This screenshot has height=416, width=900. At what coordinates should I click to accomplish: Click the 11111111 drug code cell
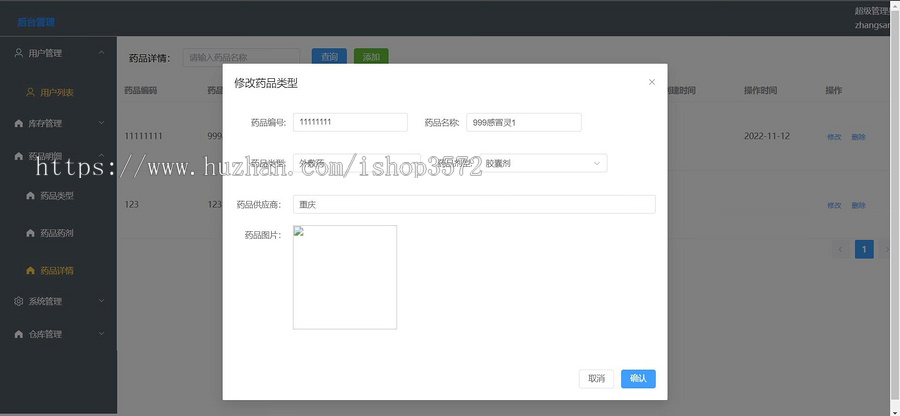[x=143, y=136]
